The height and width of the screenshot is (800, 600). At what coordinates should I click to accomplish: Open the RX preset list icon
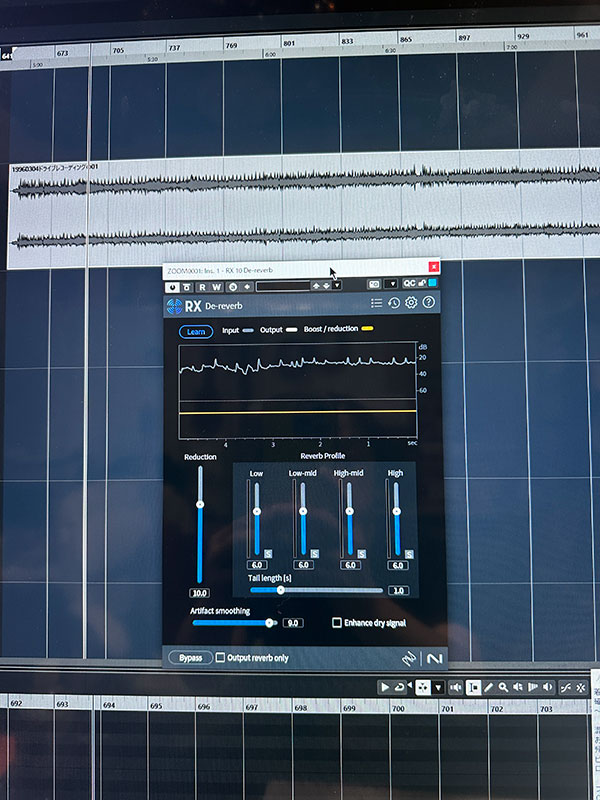pyautogui.click(x=377, y=303)
